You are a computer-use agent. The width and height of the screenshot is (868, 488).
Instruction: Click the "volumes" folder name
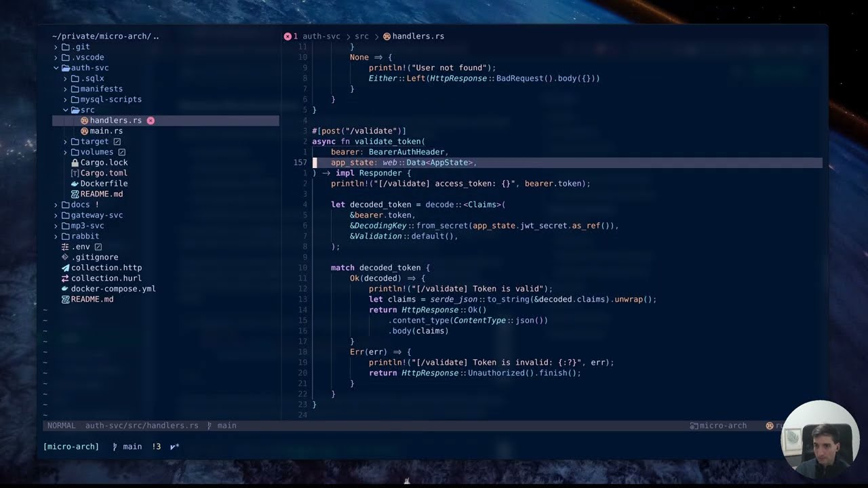point(97,152)
